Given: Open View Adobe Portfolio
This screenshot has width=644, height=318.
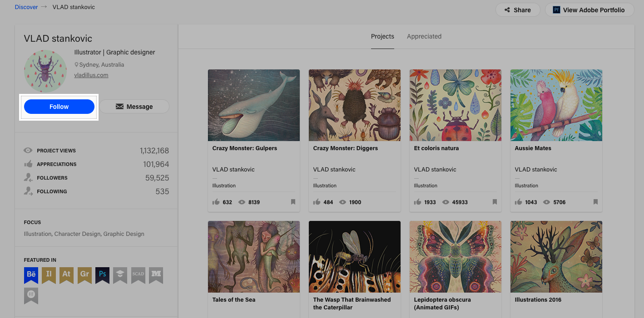Looking at the screenshot, I should (x=590, y=10).
